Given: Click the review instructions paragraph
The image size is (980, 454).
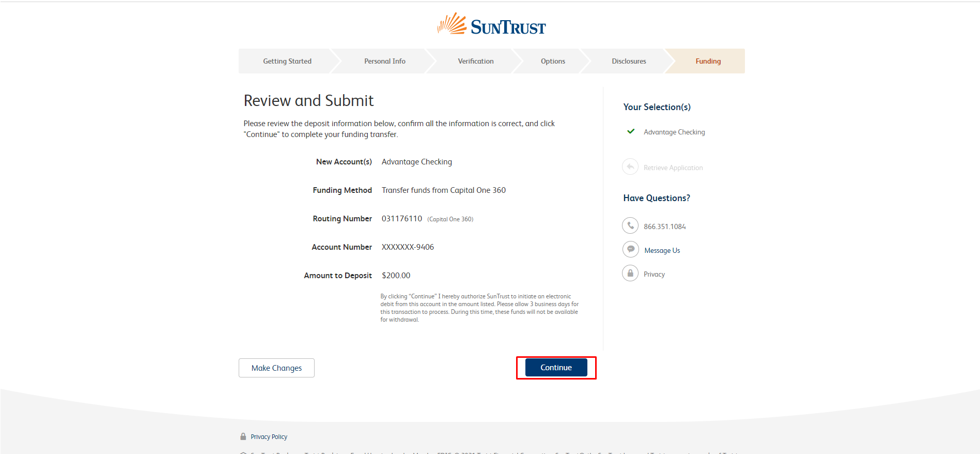Looking at the screenshot, I should 399,129.
